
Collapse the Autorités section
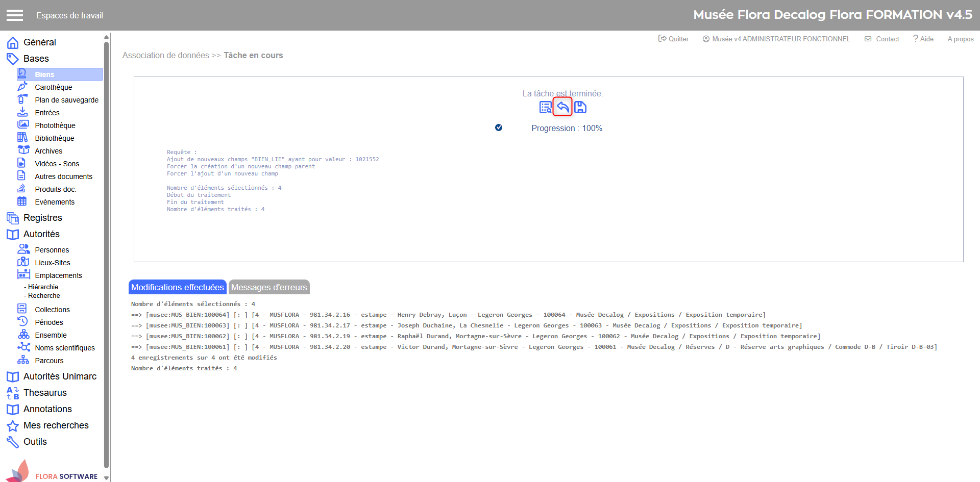tap(41, 234)
